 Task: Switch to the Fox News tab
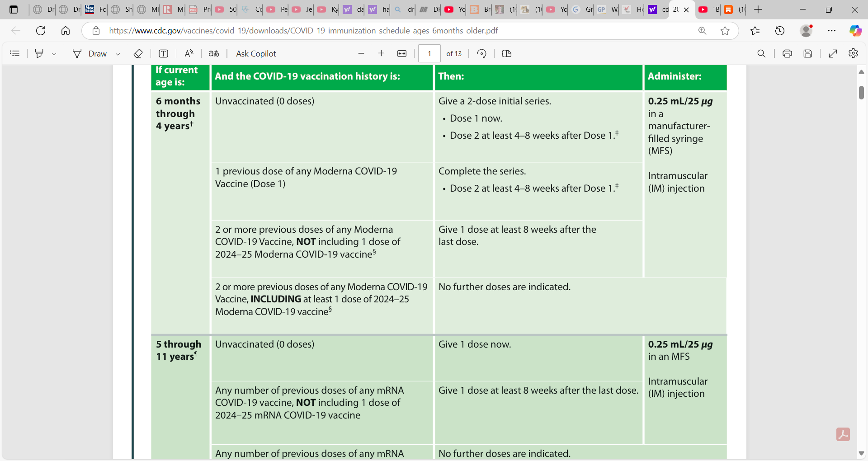[95, 9]
